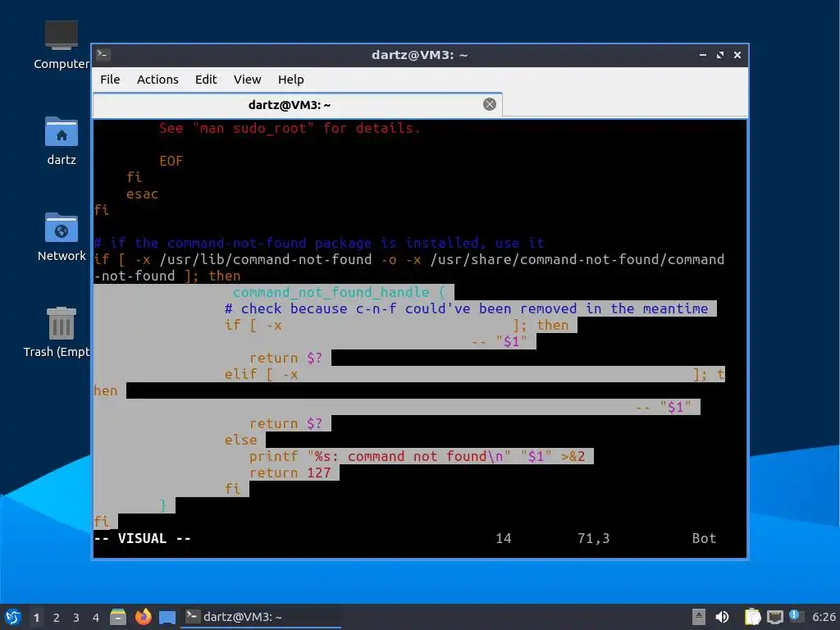Open the volume control tray icon
Image resolution: width=840 pixels, height=630 pixels.
click(722, 617)
